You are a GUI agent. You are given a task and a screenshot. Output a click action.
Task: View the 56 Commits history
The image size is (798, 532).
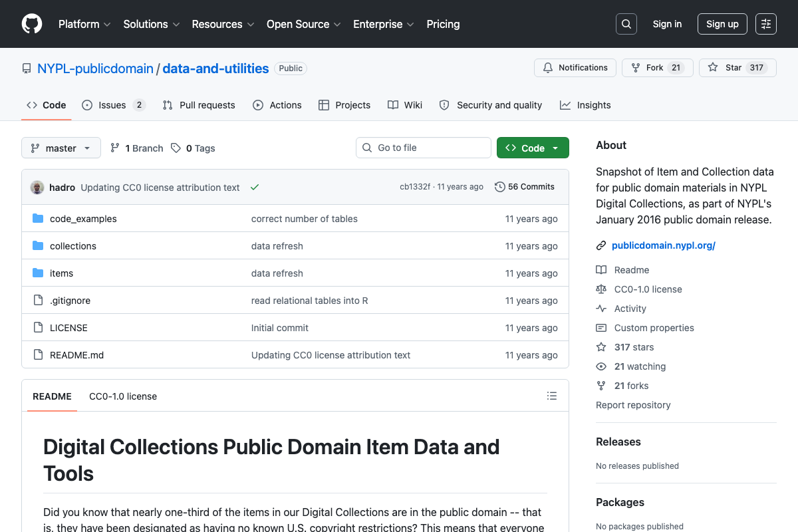(x=525, y=187)
